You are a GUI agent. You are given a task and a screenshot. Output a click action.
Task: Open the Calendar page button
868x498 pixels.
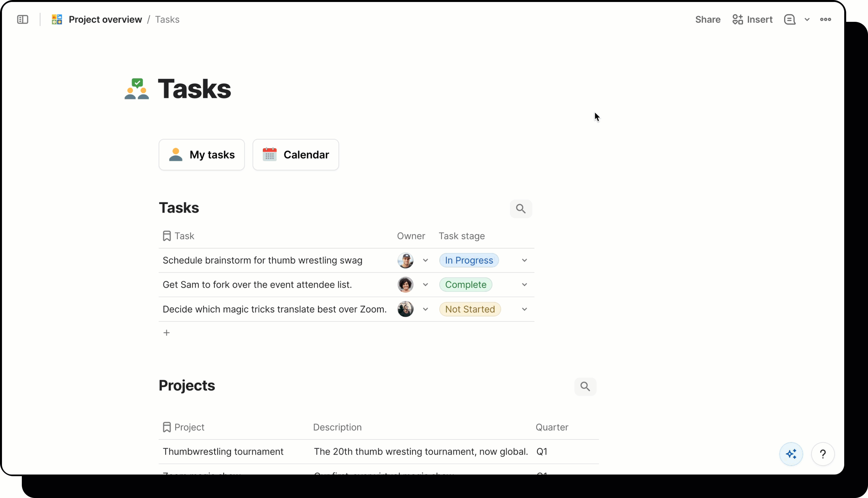(296, 155)
